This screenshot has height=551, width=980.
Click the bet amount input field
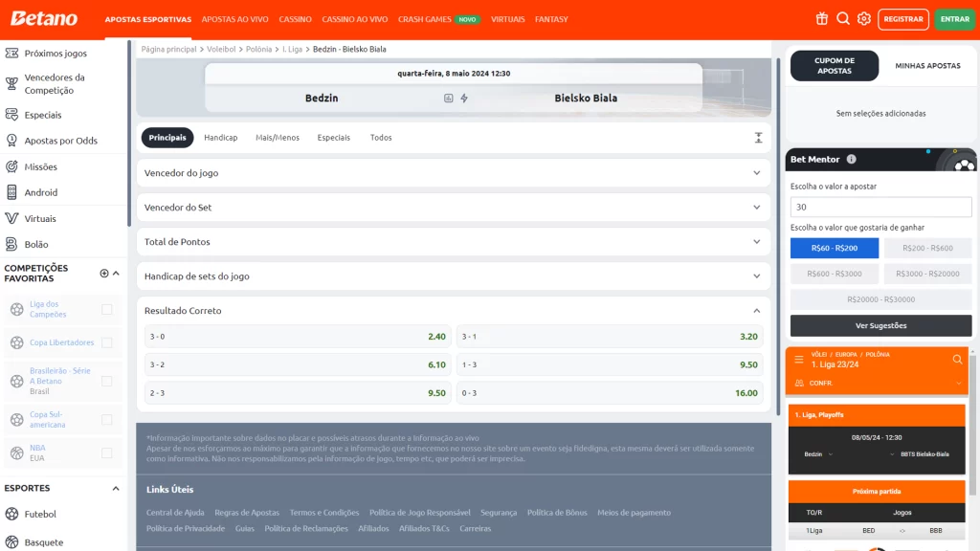pyautogui.click(x=880, y=207)
